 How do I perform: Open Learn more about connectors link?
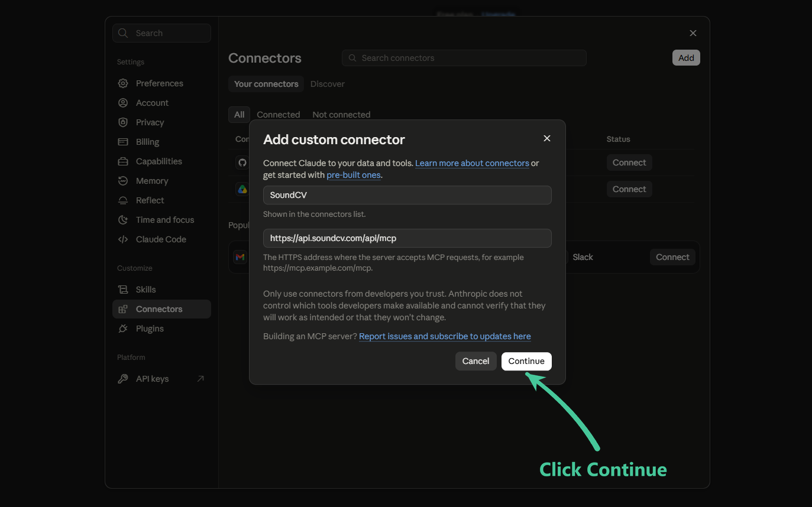tap(472, 163)
